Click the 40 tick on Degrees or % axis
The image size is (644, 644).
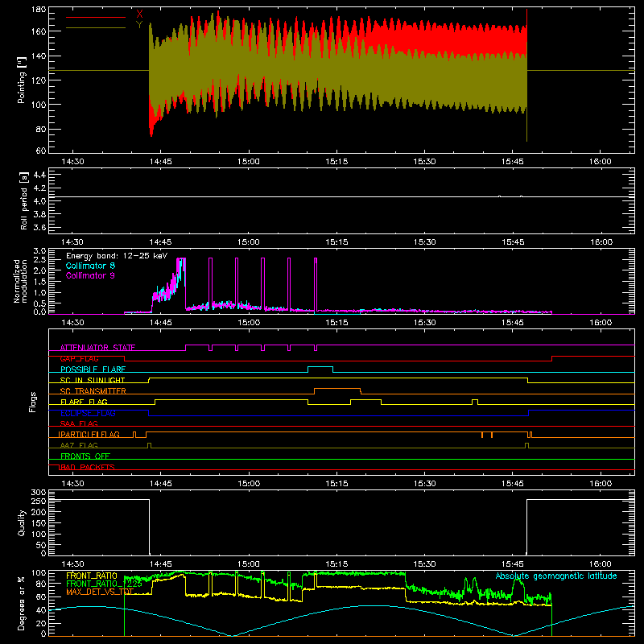tap(42, 610)
